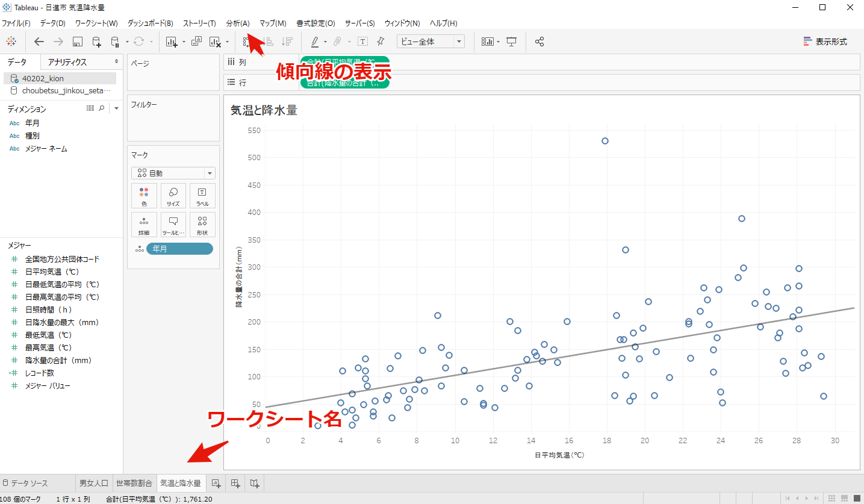Show filmstrip view from status bar icon

844,498
